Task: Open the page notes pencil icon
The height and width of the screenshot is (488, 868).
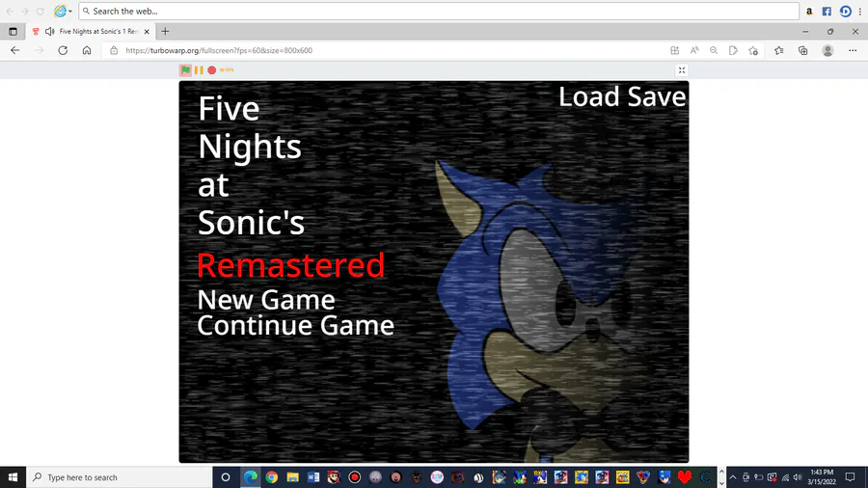Action: pyautogui.click(x=733, y=50)
